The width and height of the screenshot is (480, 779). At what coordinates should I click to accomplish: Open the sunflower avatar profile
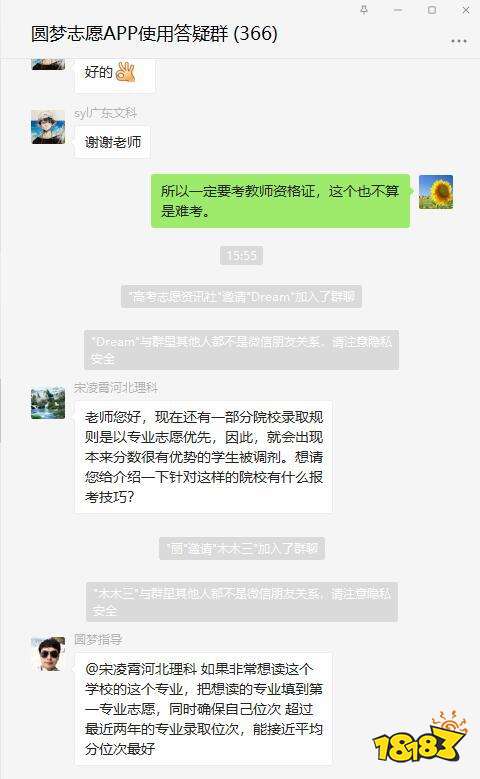[x=436, y=192]
